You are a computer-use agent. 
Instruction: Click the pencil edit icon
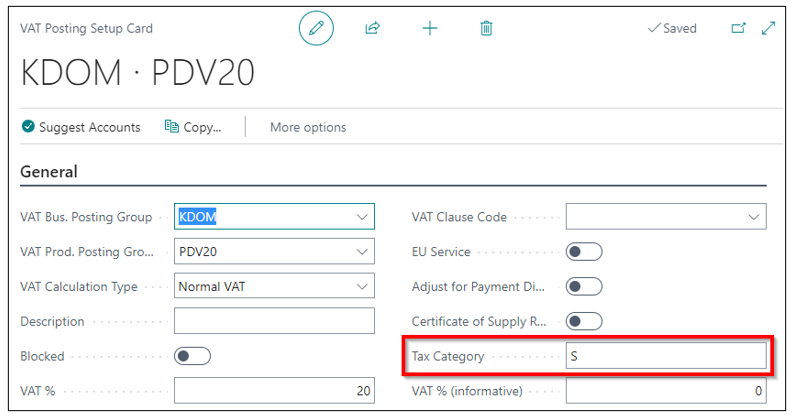pos(316,28)
